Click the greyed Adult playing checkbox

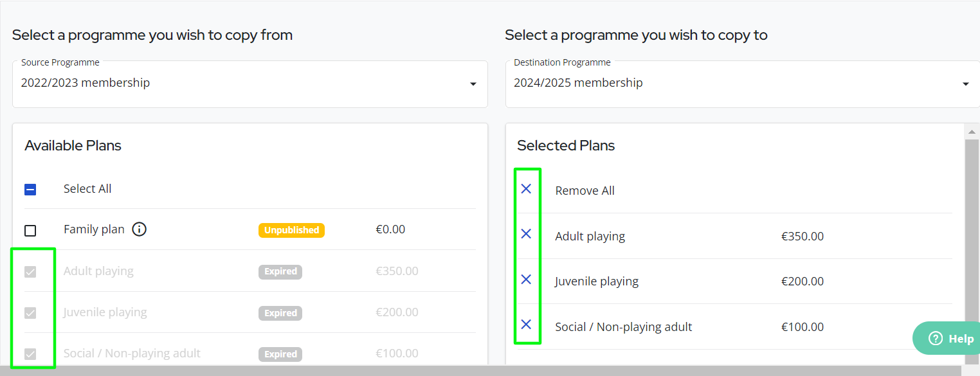pyautogui.click(x=30, y=272)
